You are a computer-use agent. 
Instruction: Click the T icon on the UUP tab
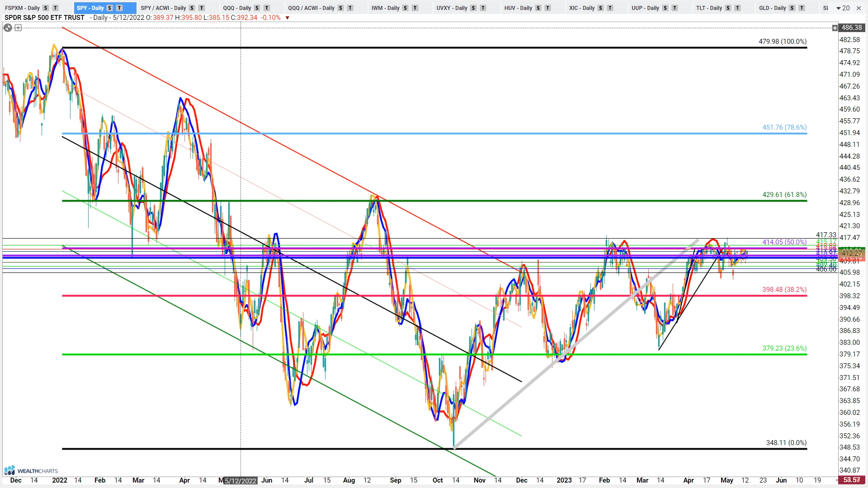(x=675, y=8)
